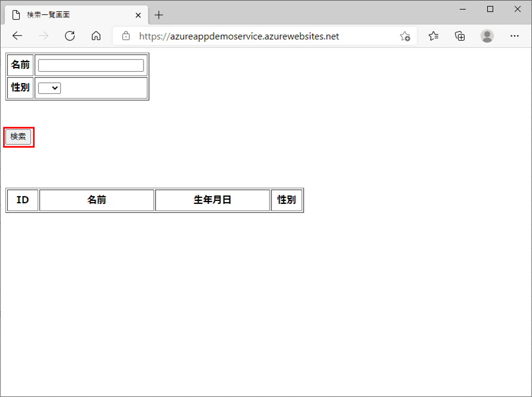
Task: Close the browser window
Action: (x=518, y=9)
